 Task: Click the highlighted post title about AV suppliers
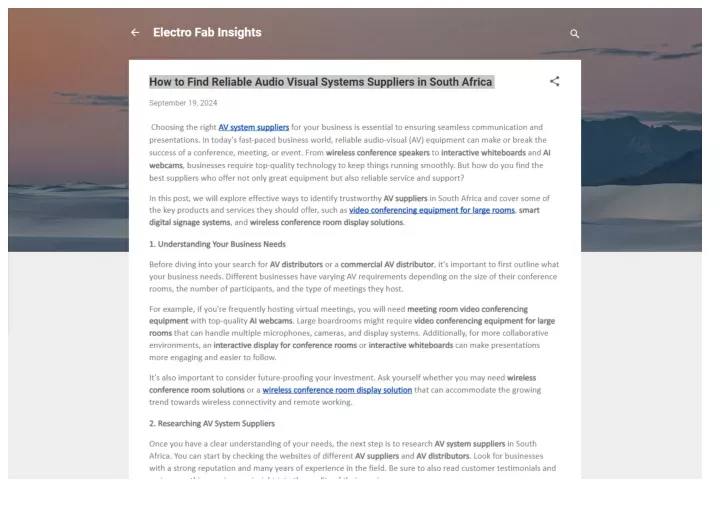pos(321,82)
